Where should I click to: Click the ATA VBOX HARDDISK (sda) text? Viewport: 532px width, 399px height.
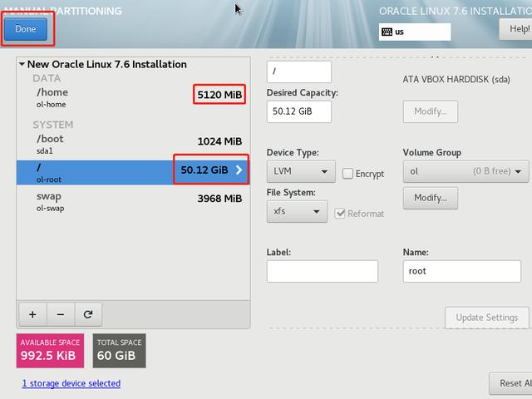pyautogui.click(x=456, y=80)
